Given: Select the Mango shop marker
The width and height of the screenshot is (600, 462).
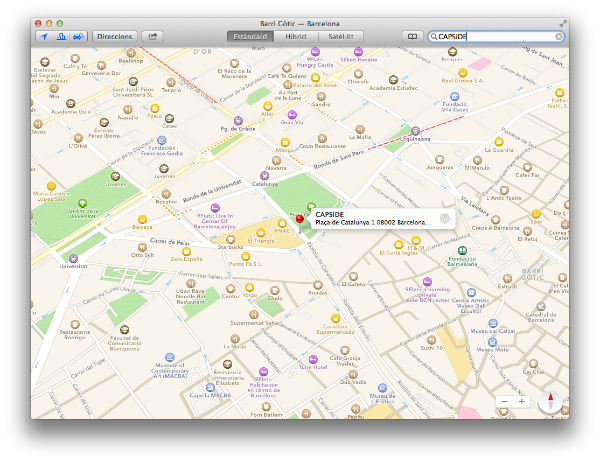Looking at the screenshot, I should click(285, 142).
